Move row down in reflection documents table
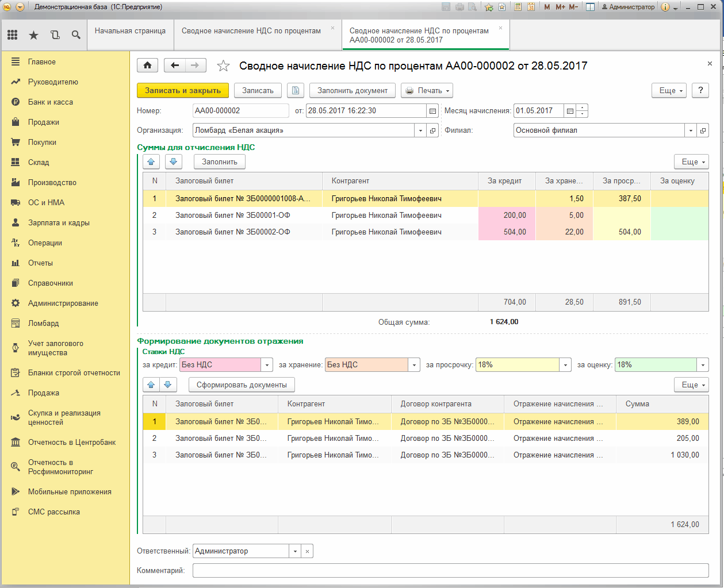Image resolution: width=724 pixels, height=588 pixels. click(167, 385)
